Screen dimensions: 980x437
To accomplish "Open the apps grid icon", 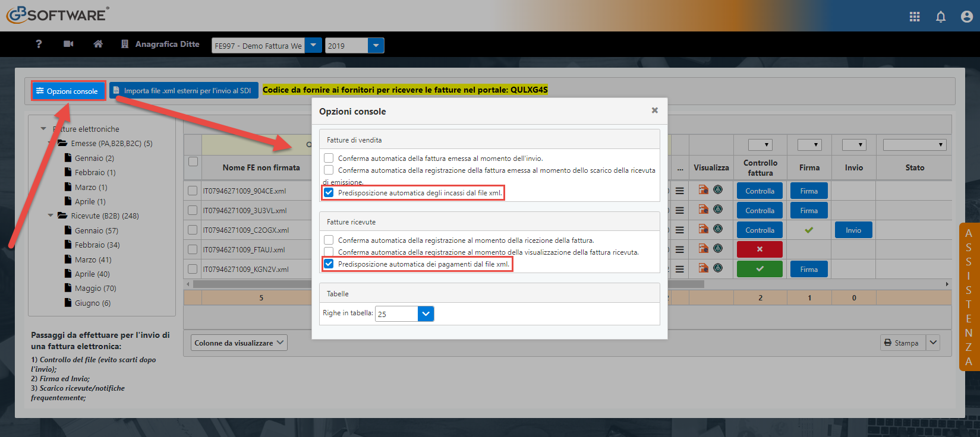I will pyautogui.click(x=915, y=17).
